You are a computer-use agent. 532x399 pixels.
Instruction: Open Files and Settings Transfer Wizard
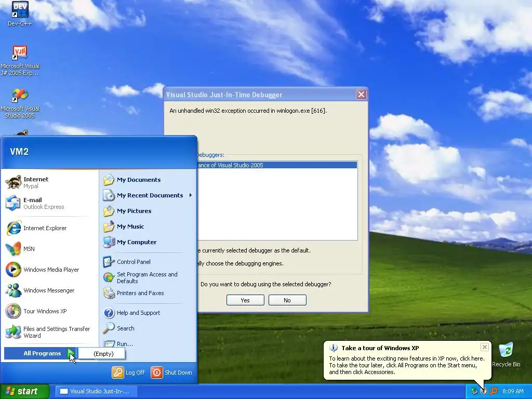click(48, 332)
